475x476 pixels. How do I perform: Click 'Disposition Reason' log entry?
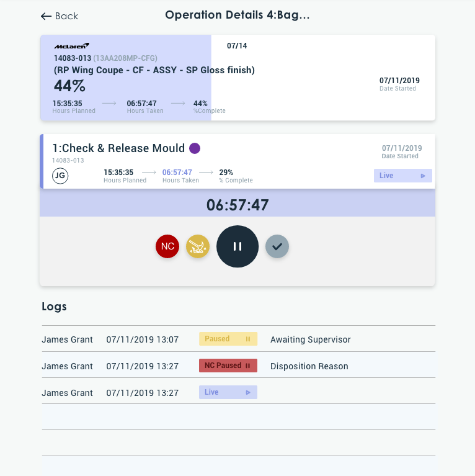(309, 366)
